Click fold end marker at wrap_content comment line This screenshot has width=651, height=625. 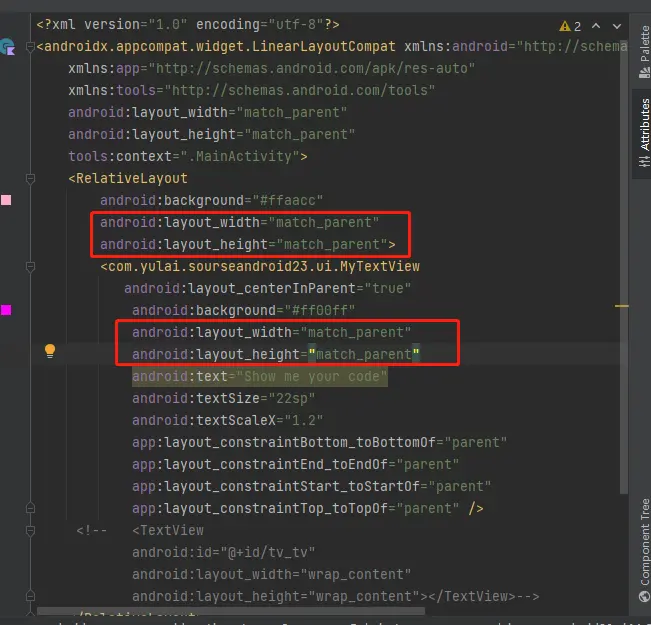30,596
